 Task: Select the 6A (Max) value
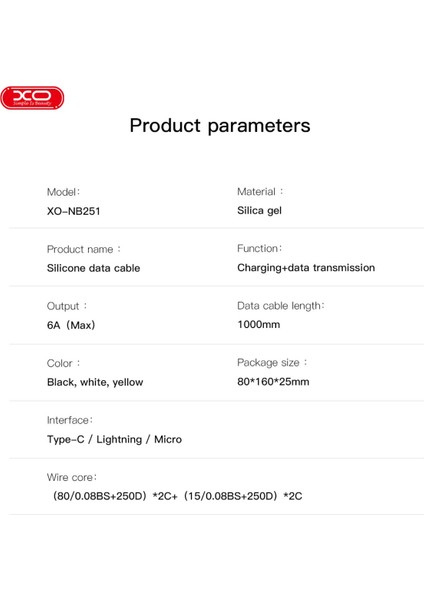[71, 325]
